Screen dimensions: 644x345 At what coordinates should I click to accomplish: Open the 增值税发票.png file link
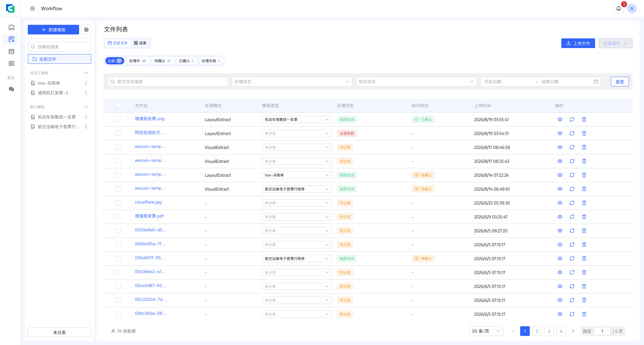coord(150,119)
